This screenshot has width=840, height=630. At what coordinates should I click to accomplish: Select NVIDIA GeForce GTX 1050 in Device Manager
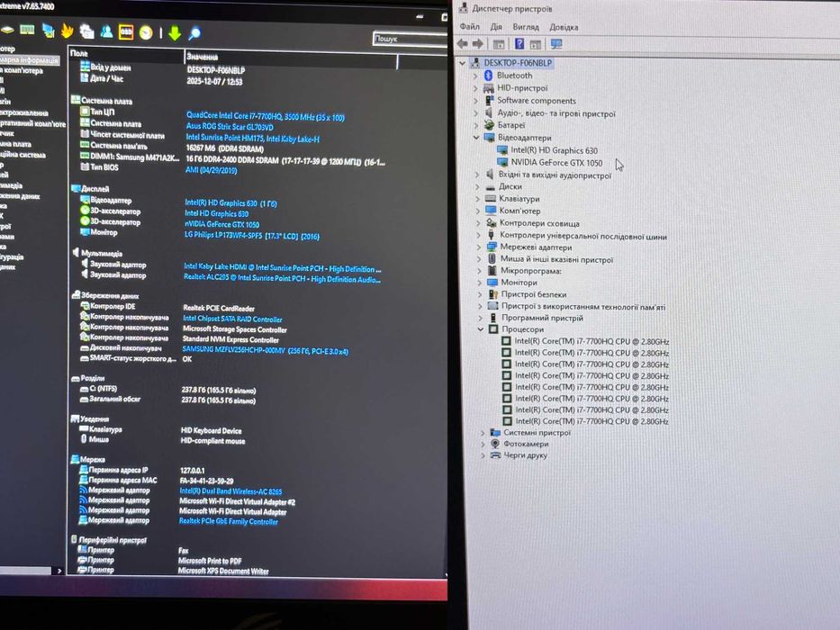556,162
